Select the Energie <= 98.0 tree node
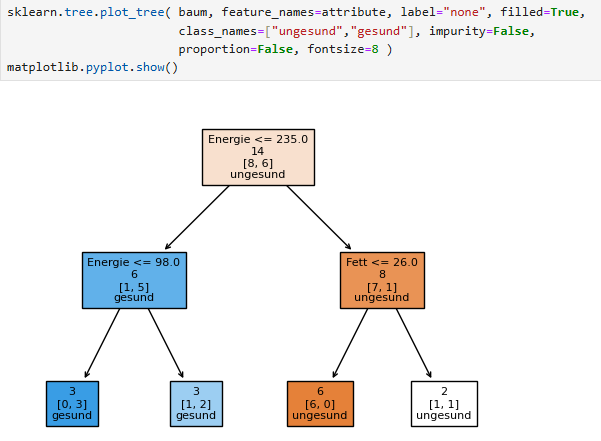Viewport: 601px width, 441px height. 133,279
